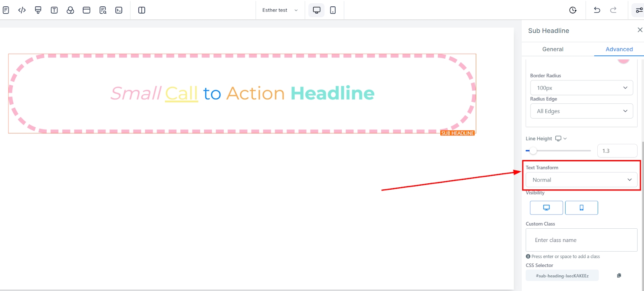Toggle the split layout panel icon
This screenshot has width=644, height=291.
[142, 10]
